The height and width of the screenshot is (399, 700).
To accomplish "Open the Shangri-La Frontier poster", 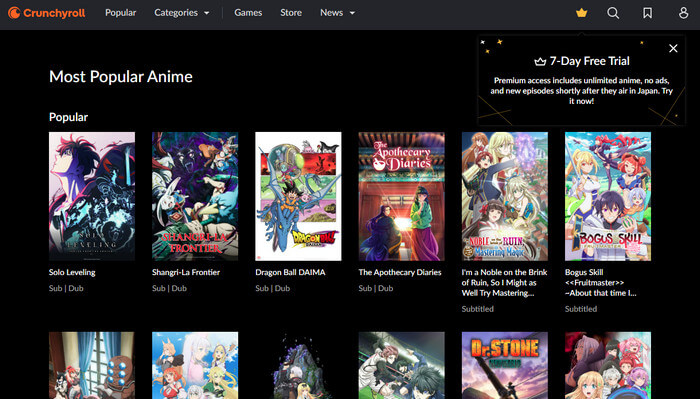I will 195,196.
